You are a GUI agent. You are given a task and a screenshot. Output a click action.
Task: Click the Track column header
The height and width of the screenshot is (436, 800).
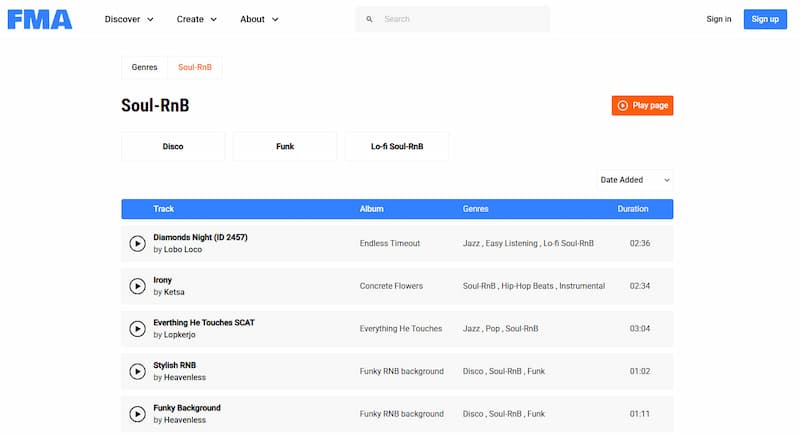[x=163, y=209]
